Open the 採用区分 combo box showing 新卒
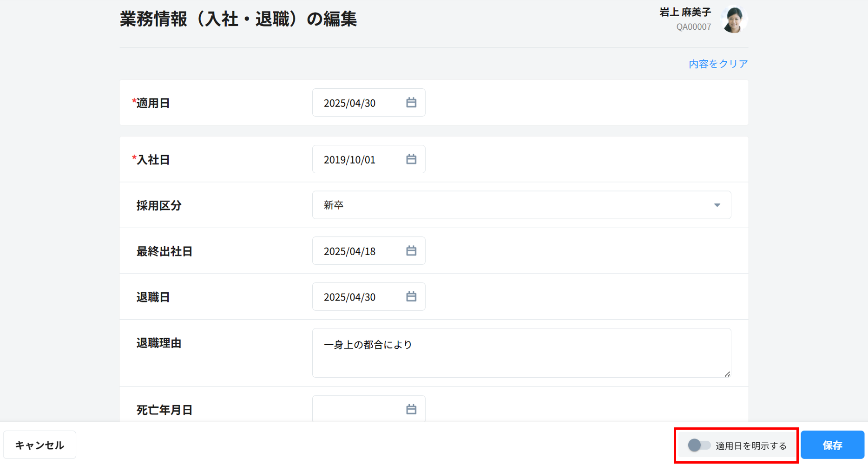The image size is (868, 465). point(511,205)
